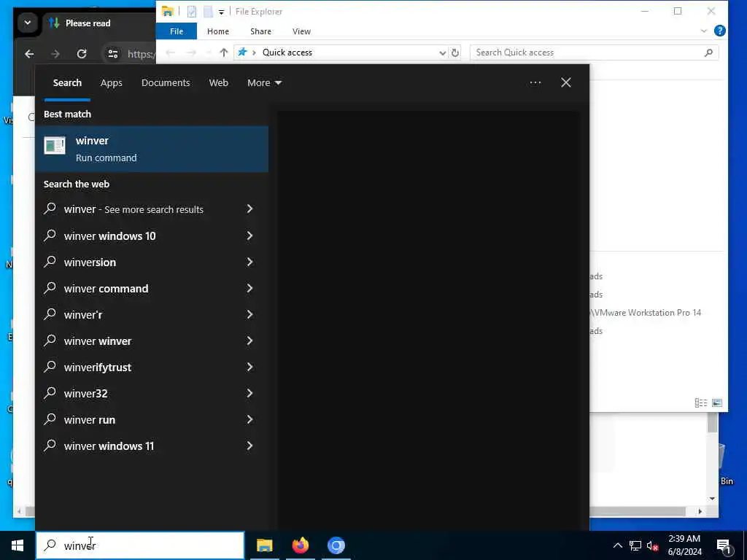This screenshot has height=560, width=747.
Task: Select the 'winver winver' web suggestion
Action: pos(152,341)
